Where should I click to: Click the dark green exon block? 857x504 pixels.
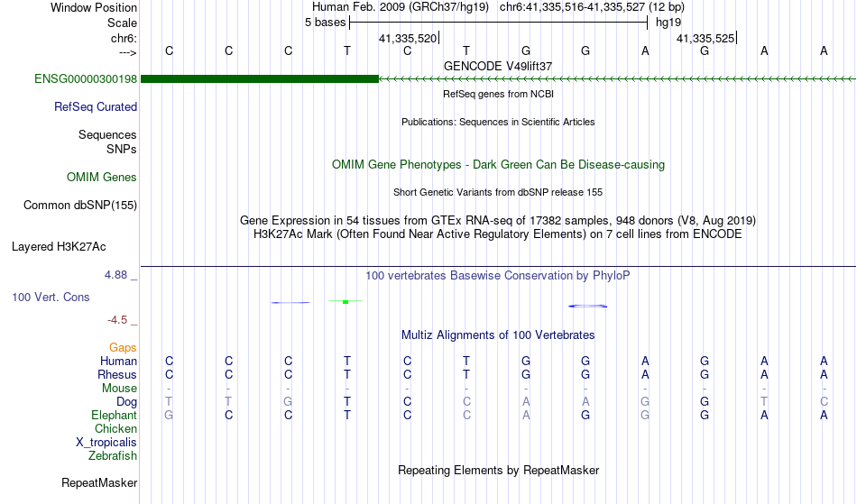click(x=260, y=78)
